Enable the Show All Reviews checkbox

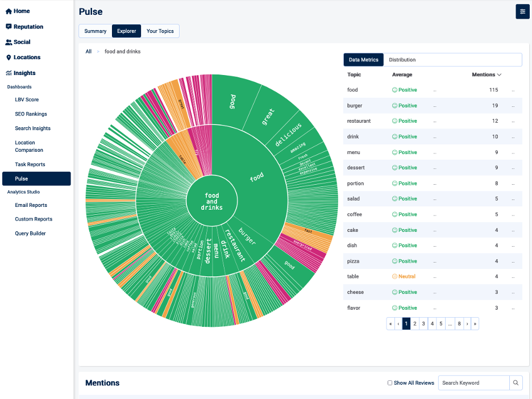(x=390, y=383)
